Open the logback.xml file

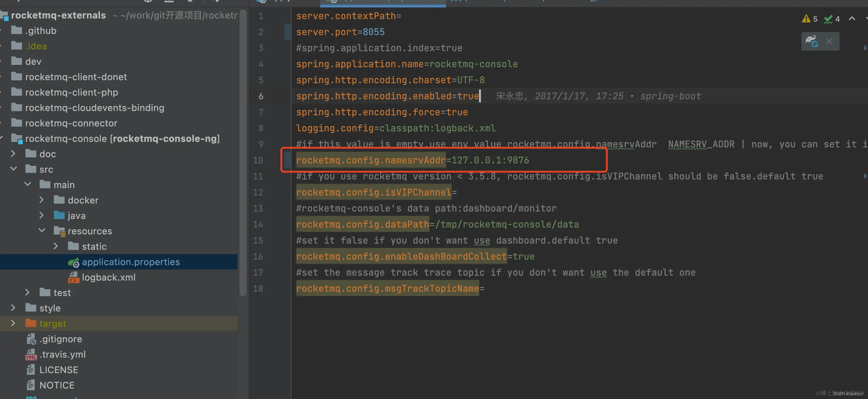[108, 277]
